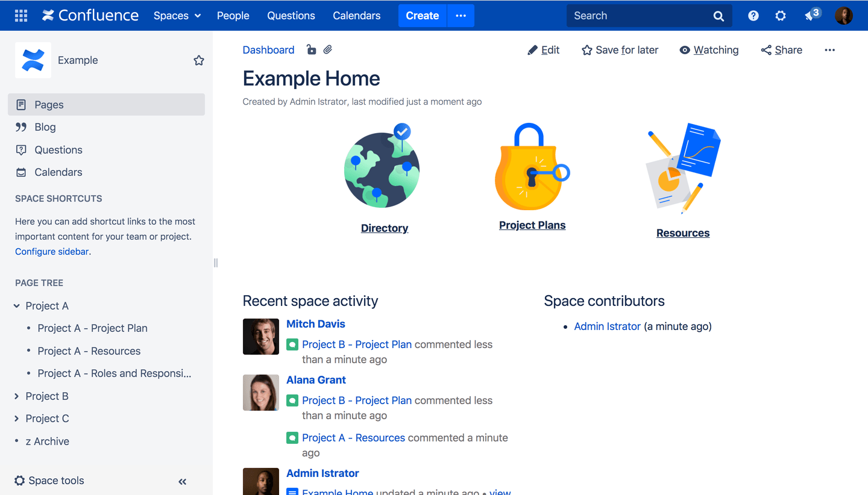Click Mitch Davis's profile picture
The width and height of the screenshot is (868, 495).
260,336
